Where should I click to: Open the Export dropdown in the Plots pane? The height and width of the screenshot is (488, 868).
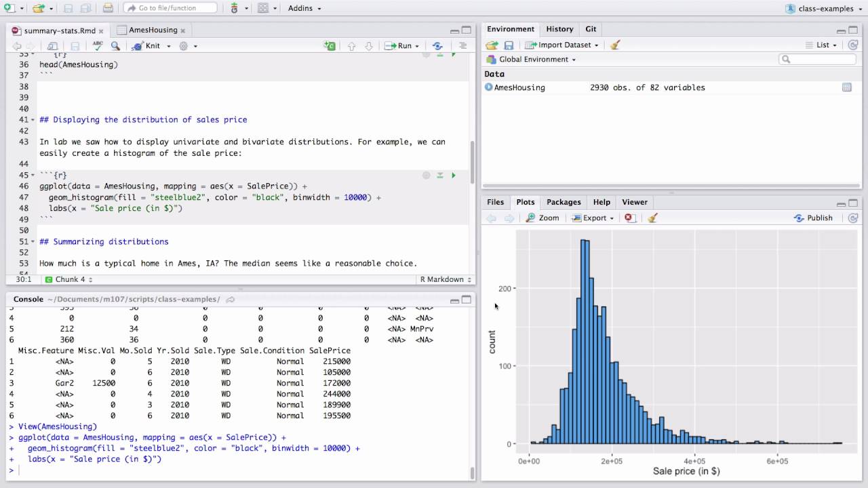tap(592, 218)
